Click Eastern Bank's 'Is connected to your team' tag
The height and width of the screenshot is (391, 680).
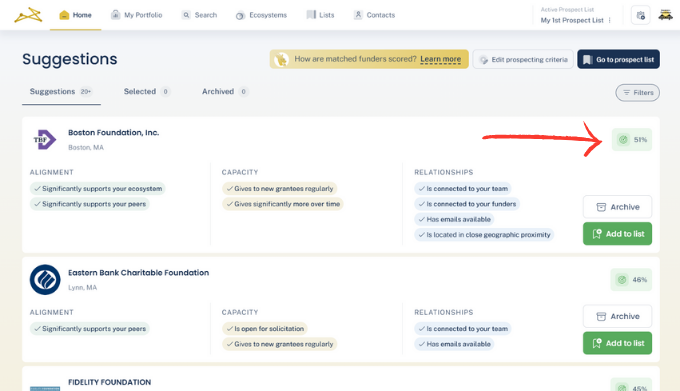(463, 329)
